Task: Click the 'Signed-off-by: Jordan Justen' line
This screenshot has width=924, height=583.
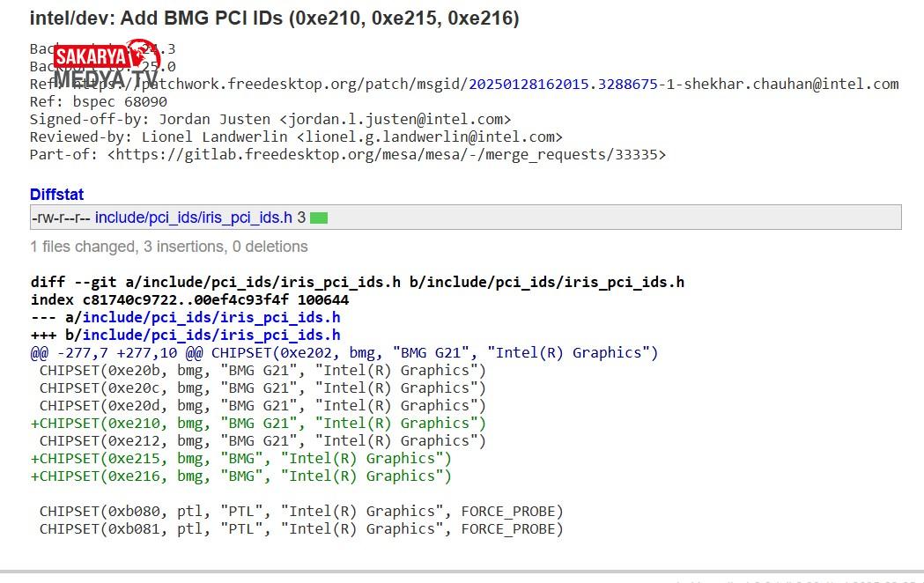Action: tap(270, 120)
